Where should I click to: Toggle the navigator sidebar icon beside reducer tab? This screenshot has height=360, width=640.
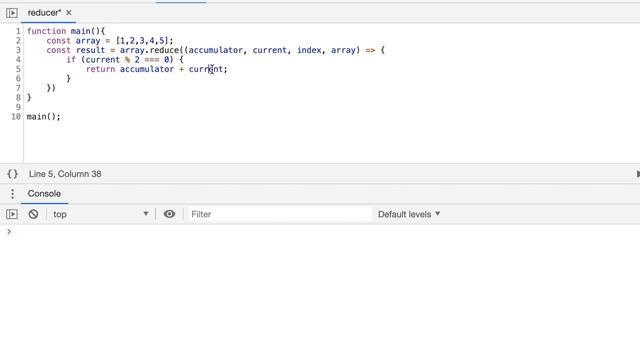click(x=11, y=13)
